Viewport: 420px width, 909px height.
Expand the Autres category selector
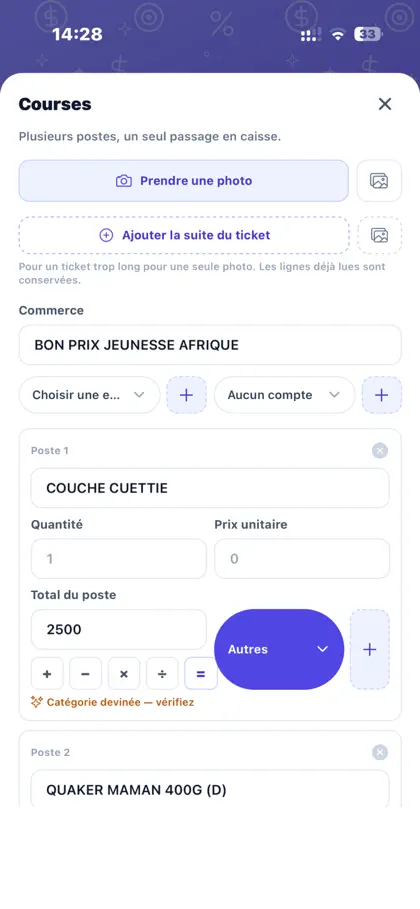pyautogui.click(x=279, y=649)
